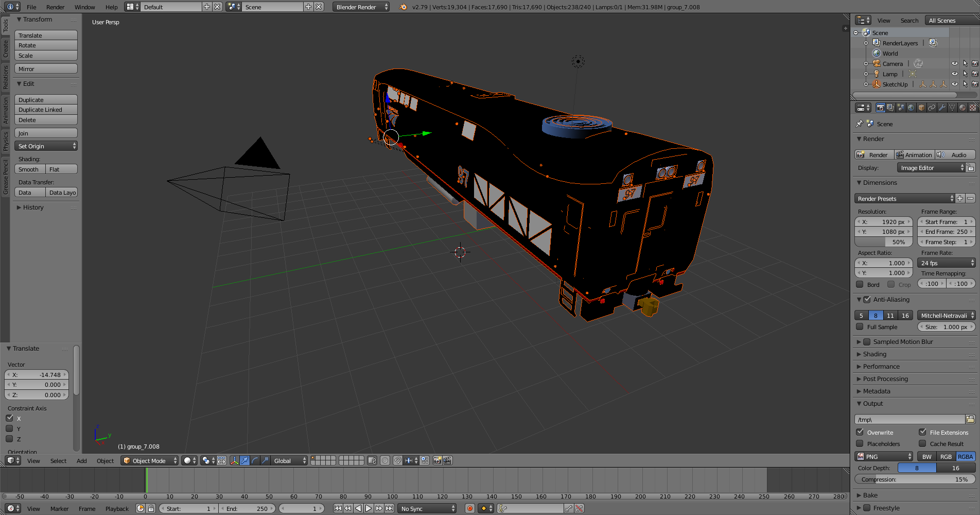Viewport: 980px width, 515px height.
Task: Enable the Full Sample checkbox
Action: pyautogui.click(x=860, y=327)
